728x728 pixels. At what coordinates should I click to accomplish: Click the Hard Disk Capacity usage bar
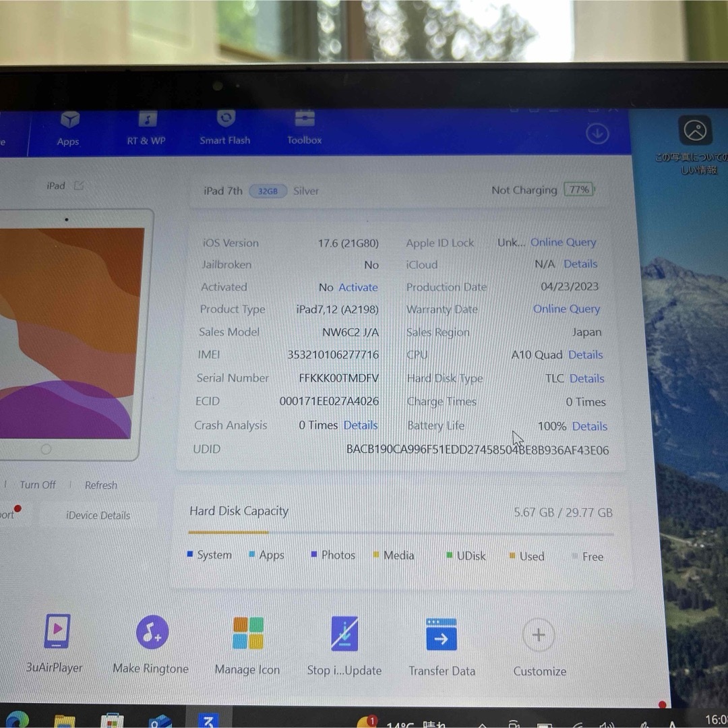[400, 533]
